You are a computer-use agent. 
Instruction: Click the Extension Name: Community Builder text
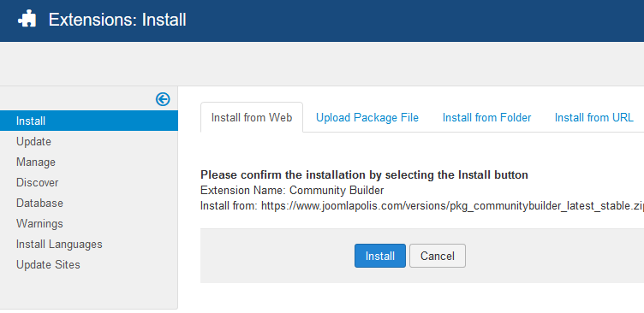(292, 191)
